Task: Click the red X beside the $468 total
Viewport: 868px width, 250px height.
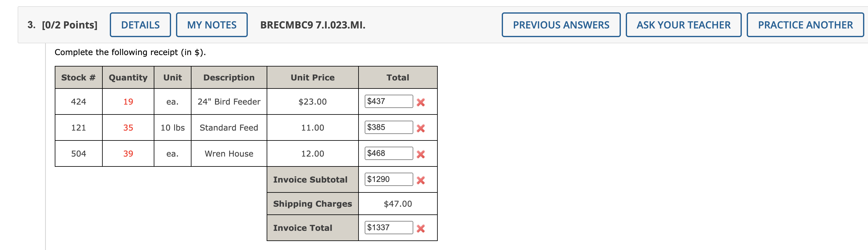Action: point(420,154)
